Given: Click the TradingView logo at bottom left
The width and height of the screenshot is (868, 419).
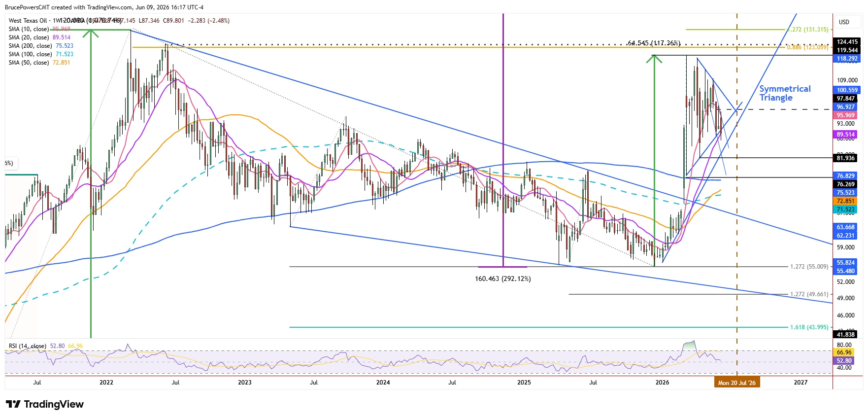Looking at the screenshot, I should [45, 404].
